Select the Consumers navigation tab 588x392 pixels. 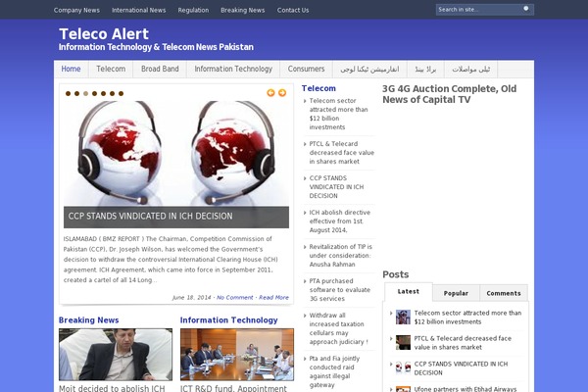306,69
